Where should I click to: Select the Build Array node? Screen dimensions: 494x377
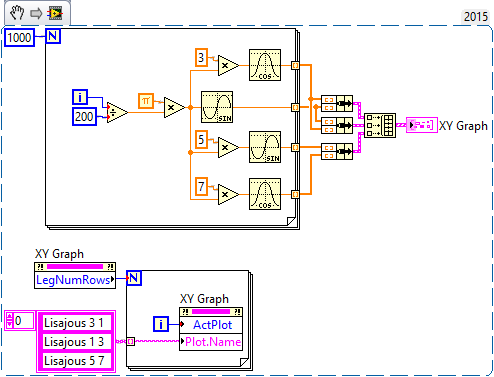(x=380, y=125)
